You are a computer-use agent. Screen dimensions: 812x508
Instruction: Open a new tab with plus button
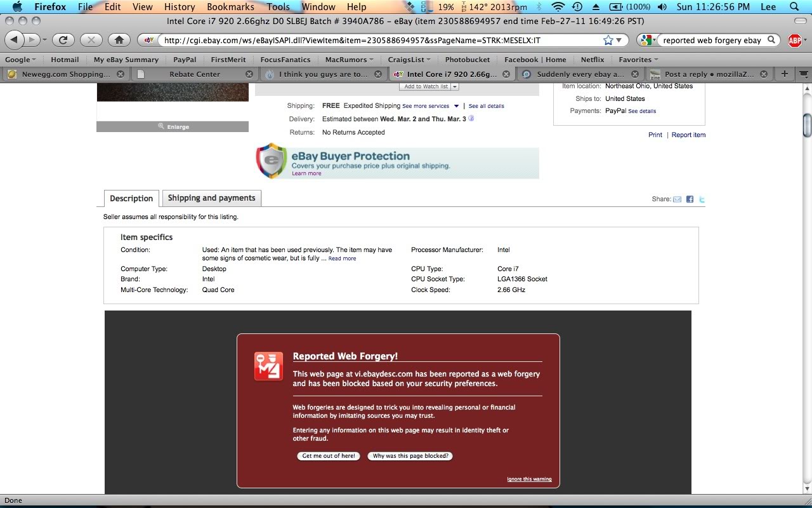point(785,74)
